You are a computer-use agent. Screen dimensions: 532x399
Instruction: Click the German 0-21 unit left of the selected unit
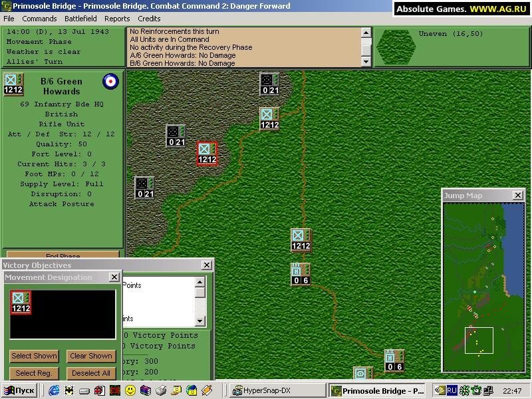(x=176, y=136)
